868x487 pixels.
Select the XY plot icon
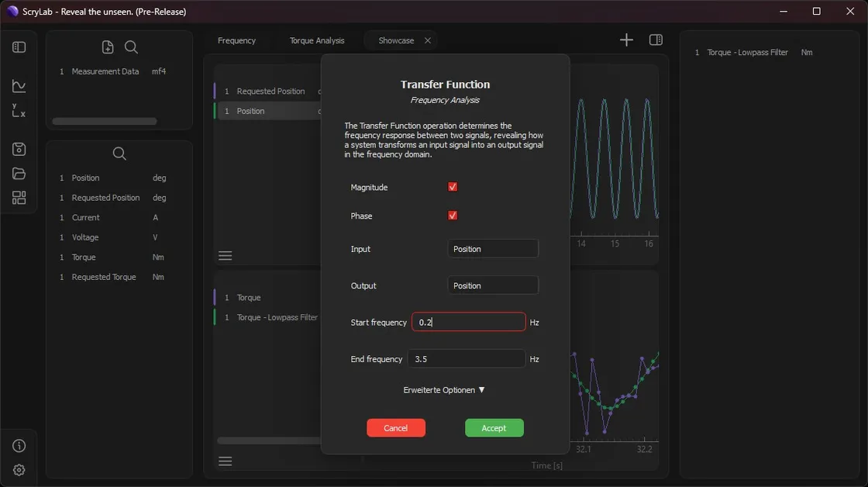click(x=19, y=110)
